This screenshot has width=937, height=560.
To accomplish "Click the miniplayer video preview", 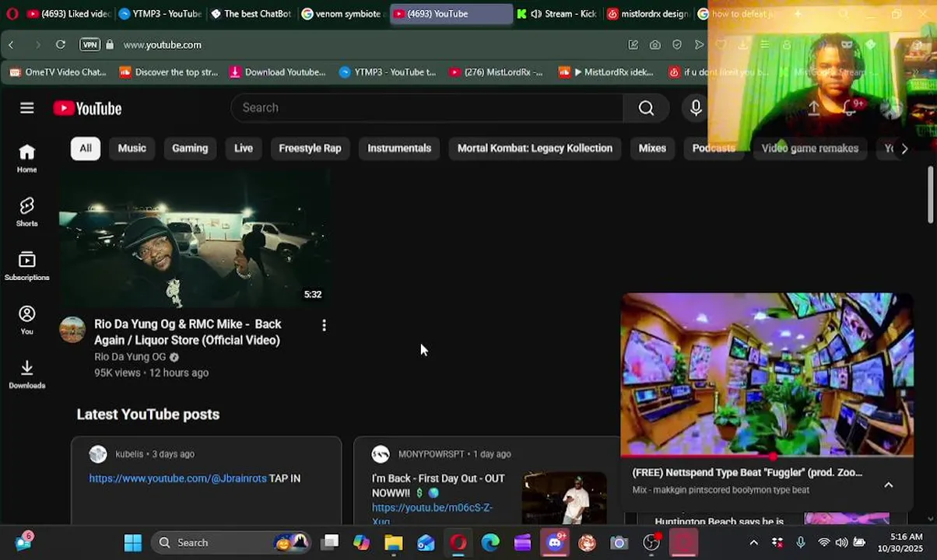I will click(767, 373).
